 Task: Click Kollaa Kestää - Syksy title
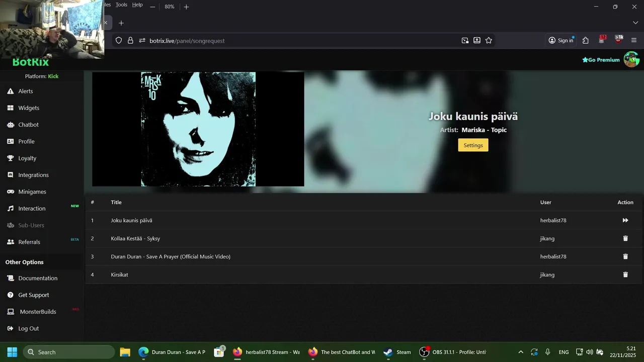135,238
